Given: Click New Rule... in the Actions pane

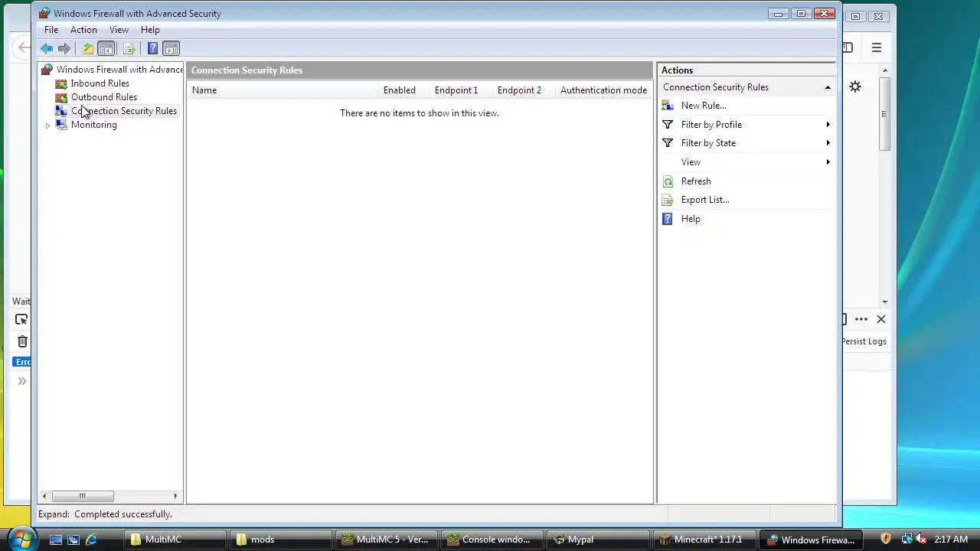Looking at the screenshot, I should coord(704,106).
